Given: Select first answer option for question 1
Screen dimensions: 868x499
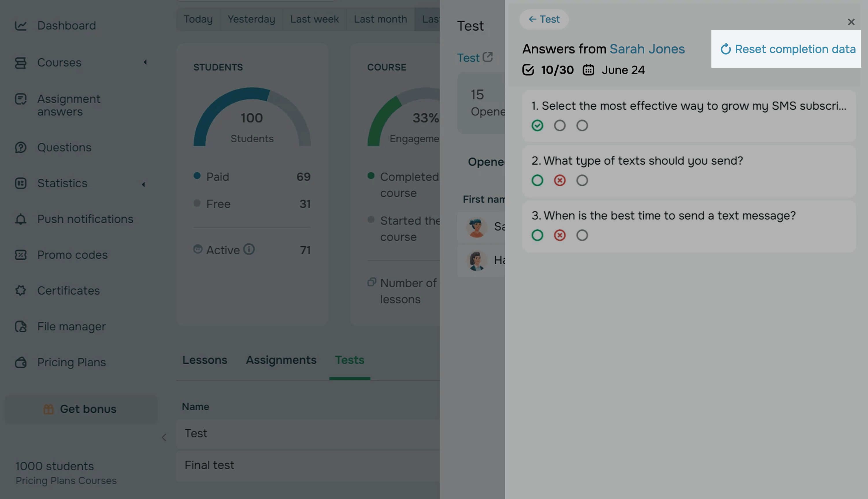Looking at the screenshot, I should point(537,126).
